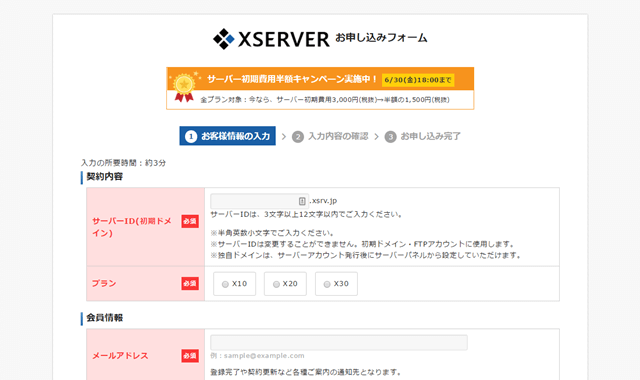The width and height of the screenshot is (640, 380).
Task: Click the XSERVER wordmark text
Action: pos(283,40)
